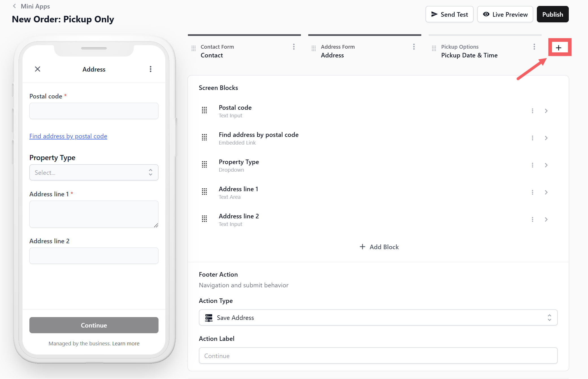
Task: Close the phone preview with X icon
Action: [x=38, y=69]
